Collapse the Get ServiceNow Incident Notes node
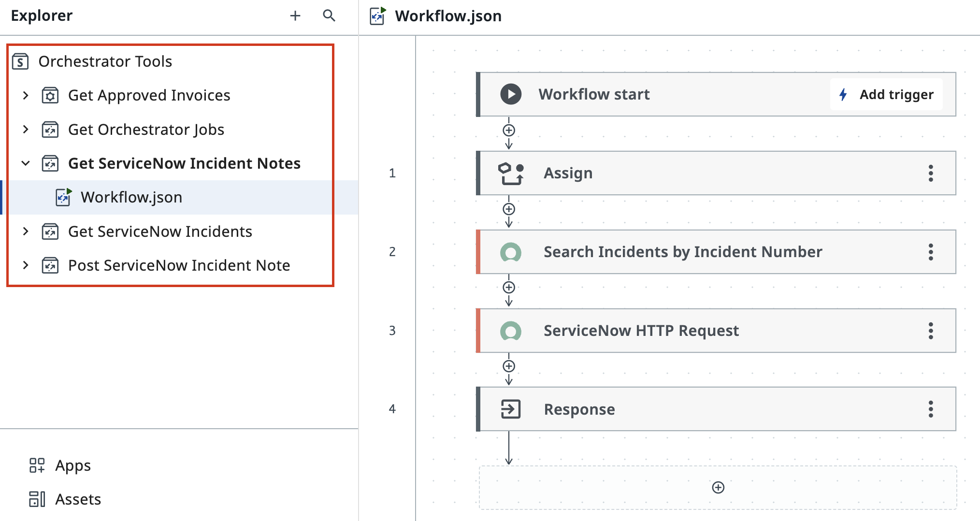 point(26,163)
